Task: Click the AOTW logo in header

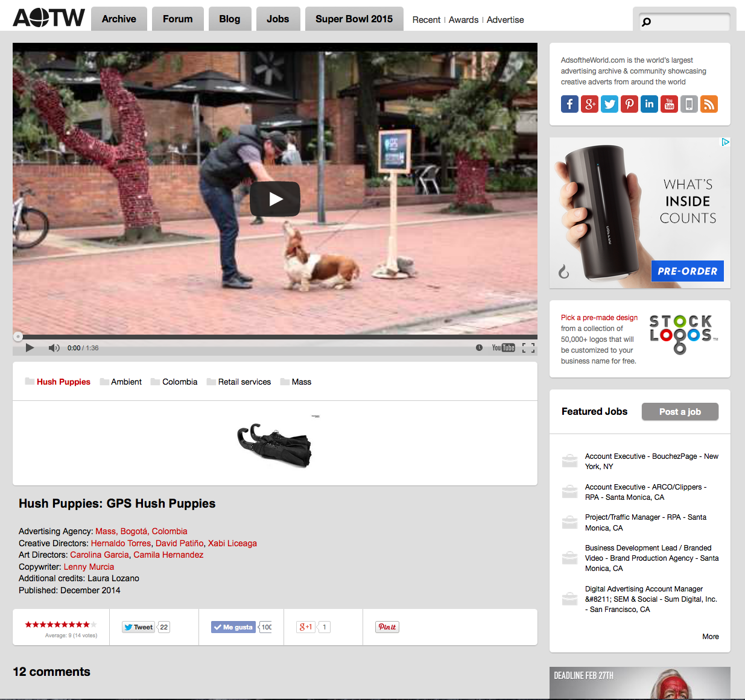Action: [49, 18]
